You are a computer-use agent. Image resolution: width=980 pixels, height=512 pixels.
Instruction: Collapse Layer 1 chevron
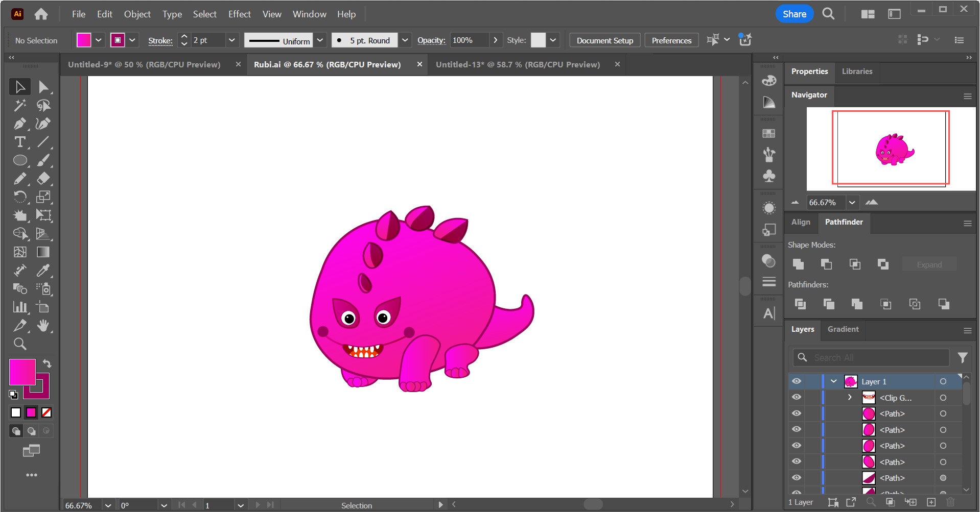(834, 381)
